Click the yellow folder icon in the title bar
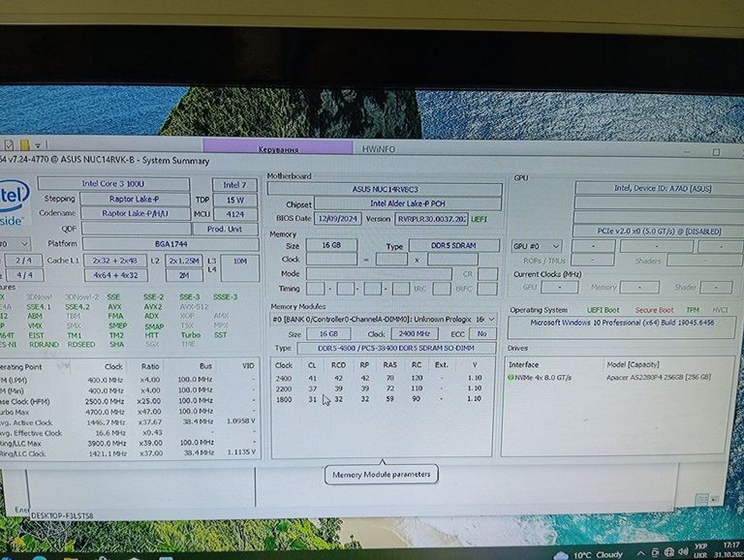The width and height of the screenshot is (744, 560). click(25, 144)
